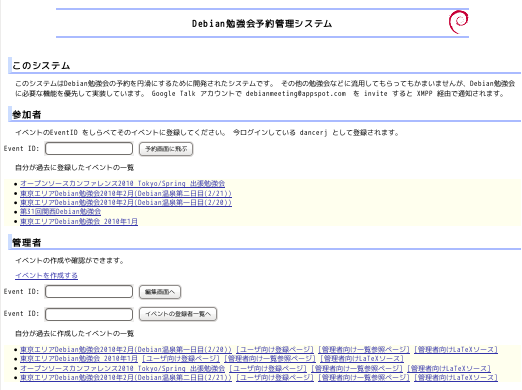522x390 pixels.
Task: Open 管理者向け一覧参照ページ for Debian温泉第一日目(2/20)
Action: point(364,349)
